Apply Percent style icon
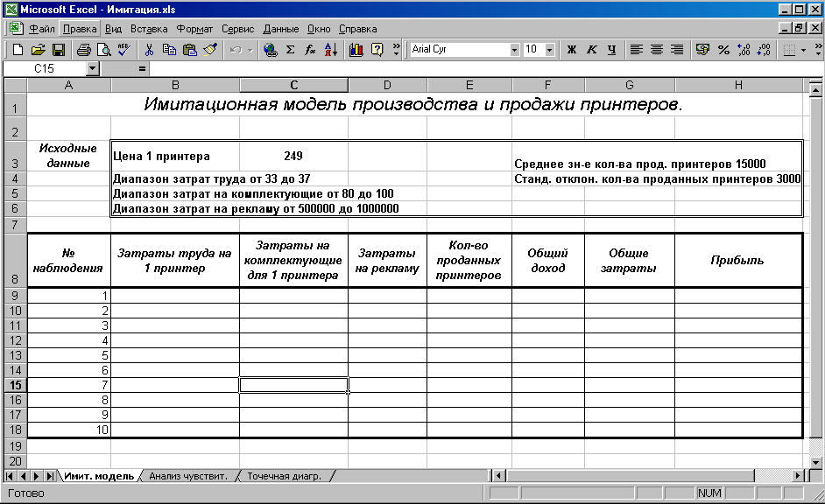This screenshot has height=504, width=825. (x=723, y=50)
